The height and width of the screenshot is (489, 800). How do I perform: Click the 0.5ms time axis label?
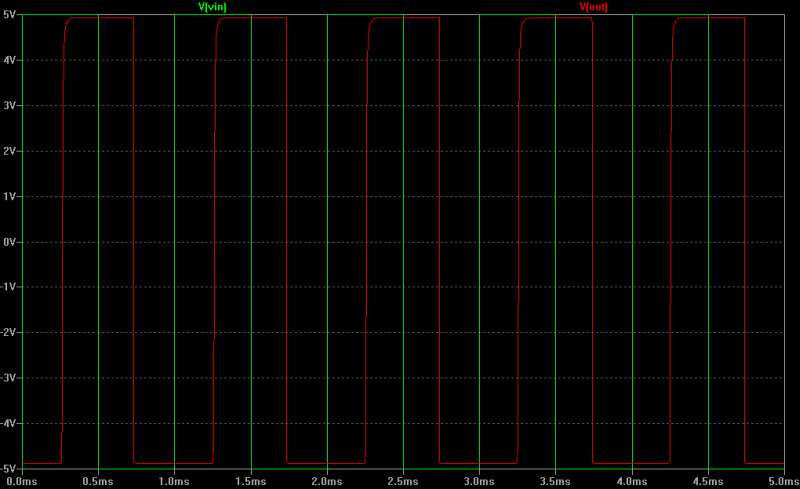[98, 481]
